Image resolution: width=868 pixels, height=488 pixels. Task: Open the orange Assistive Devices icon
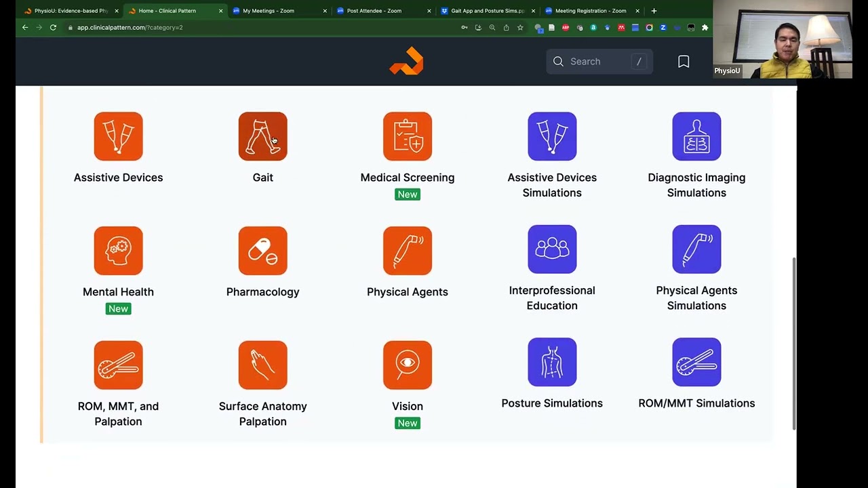(x=118, y=136)
